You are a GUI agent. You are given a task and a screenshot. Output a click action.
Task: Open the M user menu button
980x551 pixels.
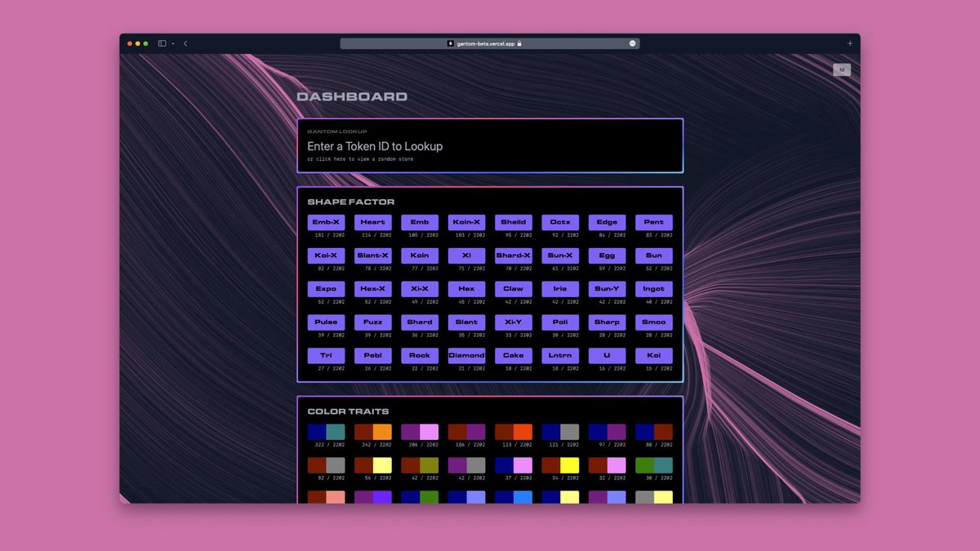click(x=842, y=70)
